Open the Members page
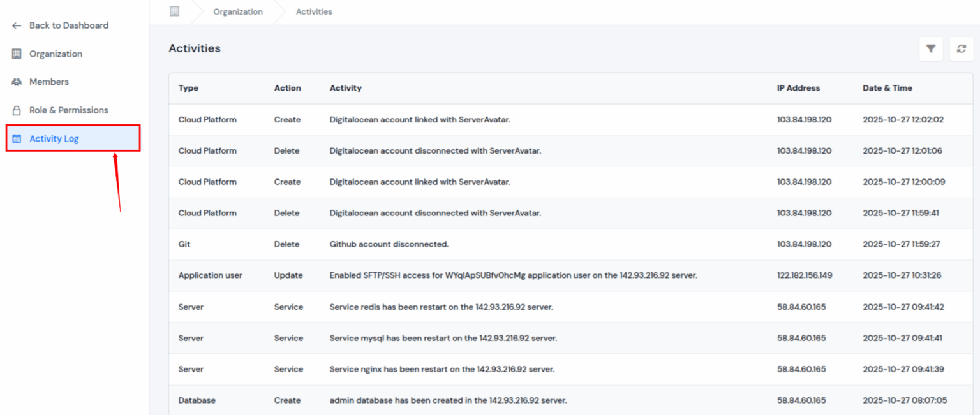 click(49, 82)
